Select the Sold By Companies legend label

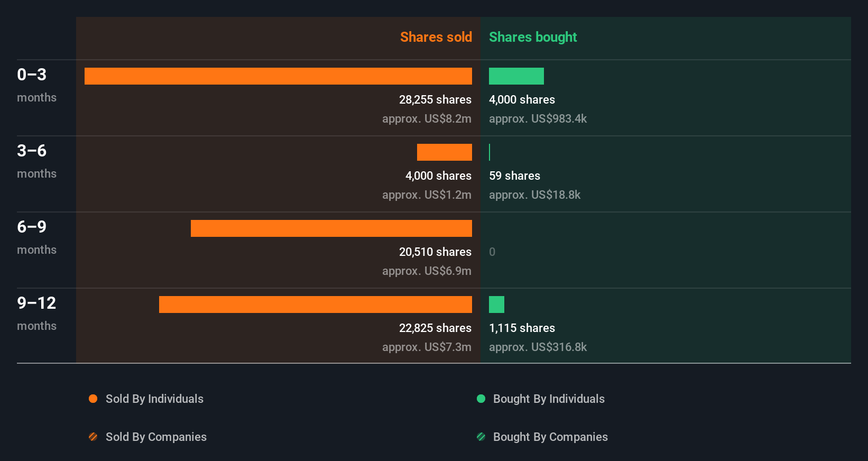coord(156,437)
